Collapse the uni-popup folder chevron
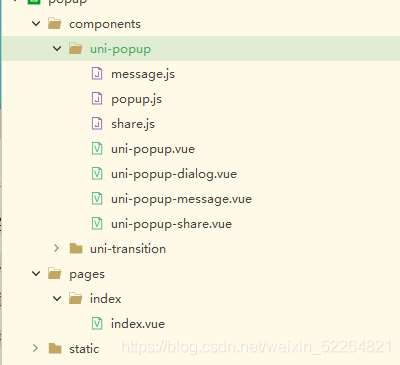Viewport: 400px width, 365px height. [x=57, y=49]
